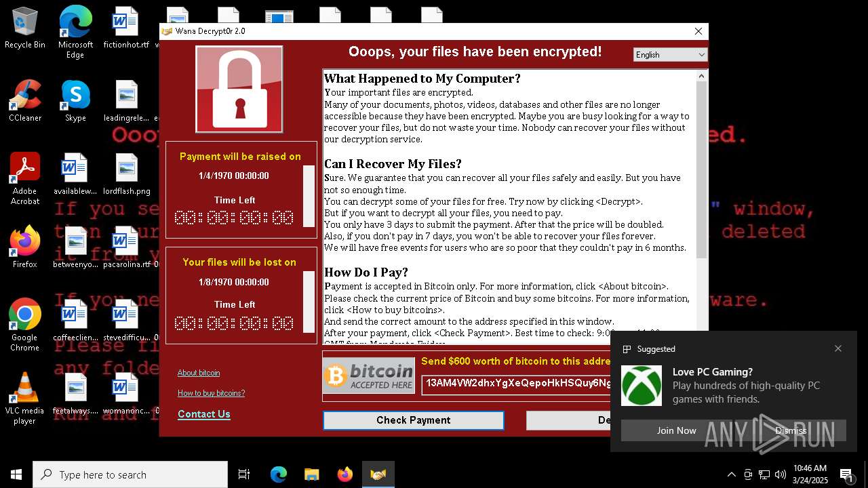Screen dimensions: 868x488
Task: Launch the VLC media player shortcut
Action: [25, 399]
